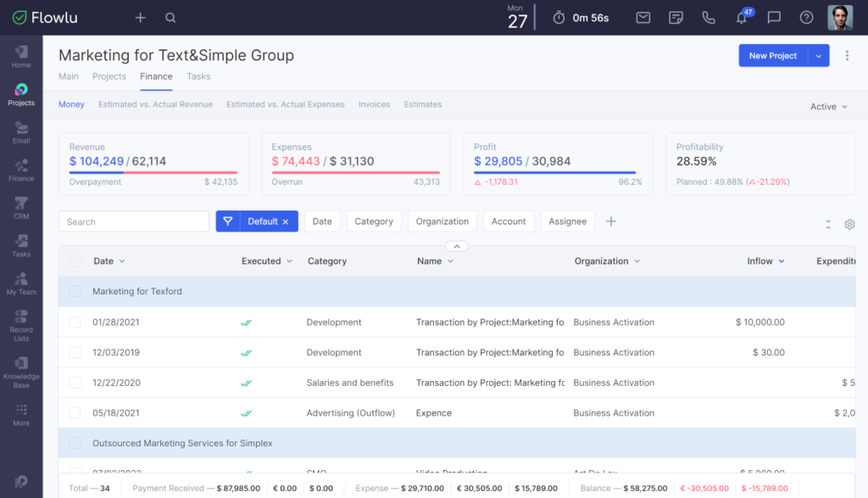Click the stopwatch timer icon
This screenshot has height=498, width=868.
(x=559, y=18)
